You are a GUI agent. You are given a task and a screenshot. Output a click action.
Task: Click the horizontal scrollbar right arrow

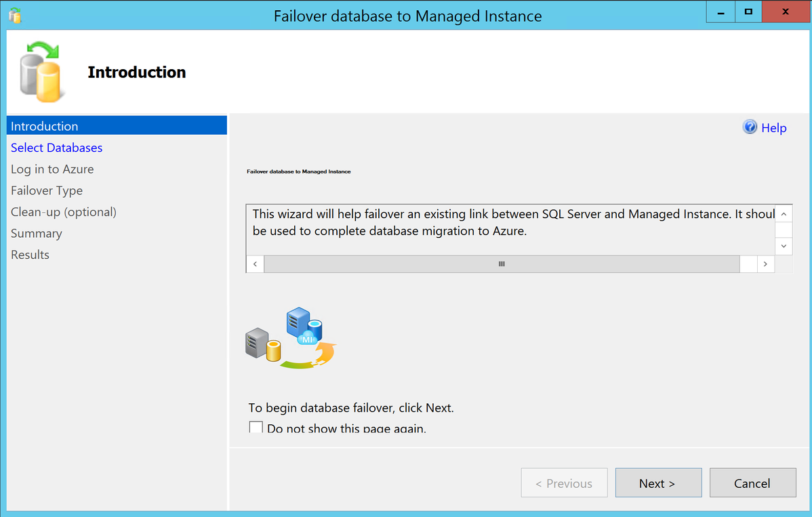tap(765, 264)
